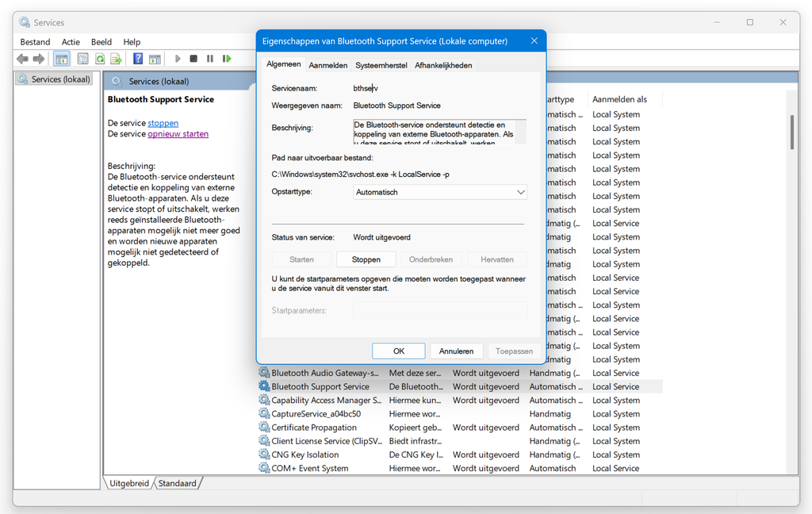Click the opnieuw starten link
This screenshot has height=514, width=812.
pyautogui.click(x=178, y=134)
